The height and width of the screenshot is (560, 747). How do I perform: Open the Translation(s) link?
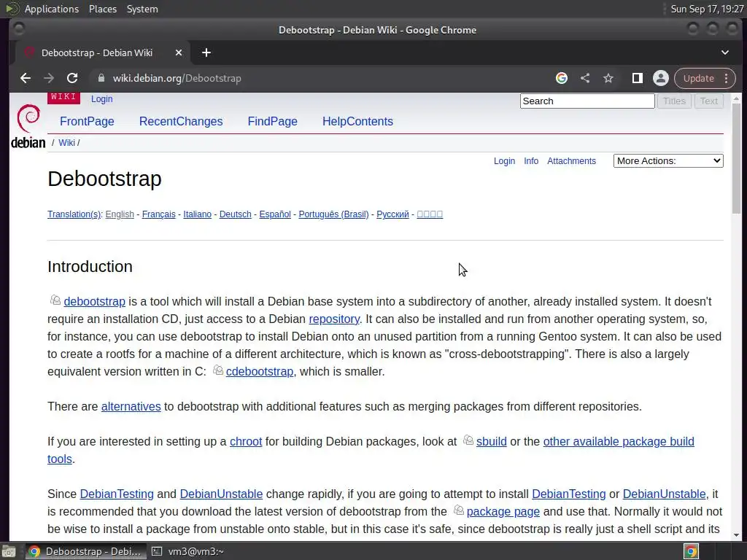click(x=74, y=214)
